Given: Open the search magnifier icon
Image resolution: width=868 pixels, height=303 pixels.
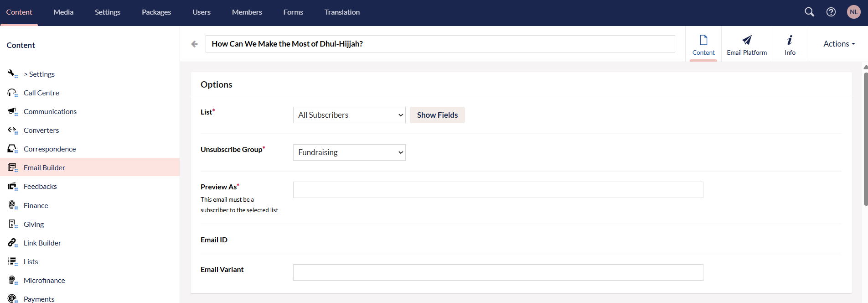Looking at the screenshot, I should (809, 12).
